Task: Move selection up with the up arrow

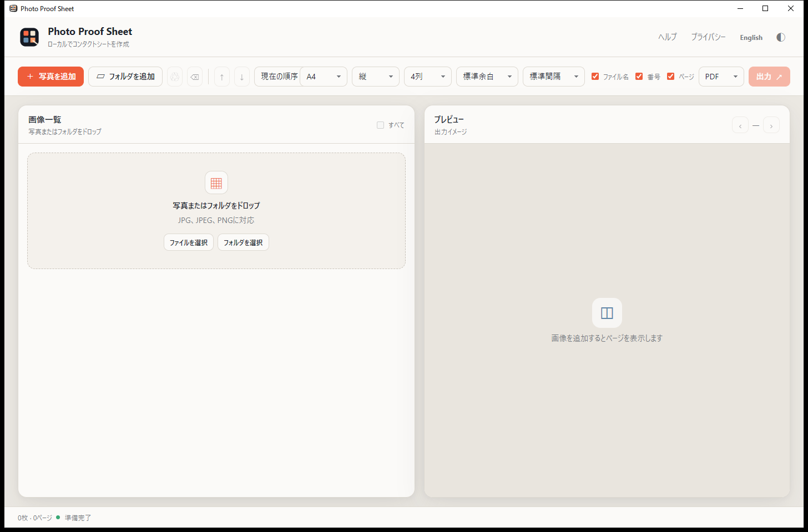Action: point(221,77)
